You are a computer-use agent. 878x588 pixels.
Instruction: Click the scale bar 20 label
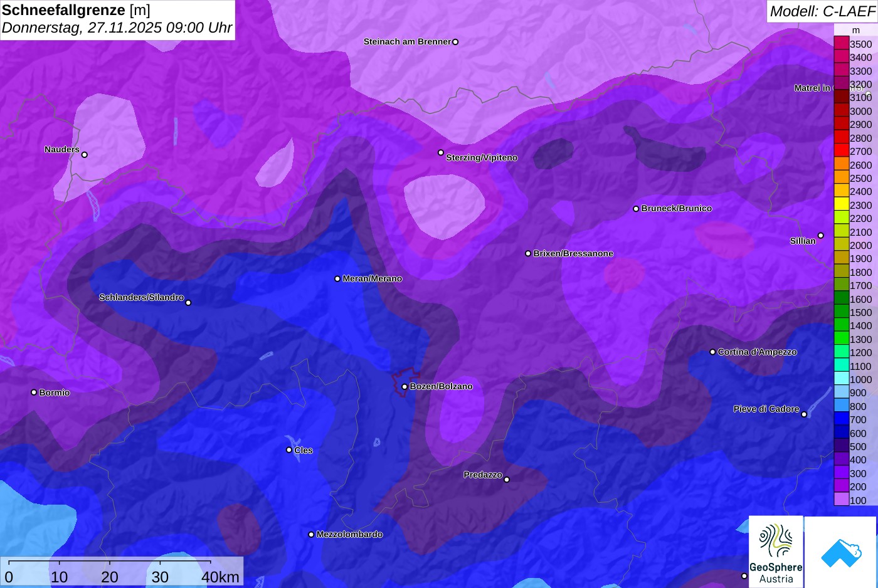[x=110, y=577]
